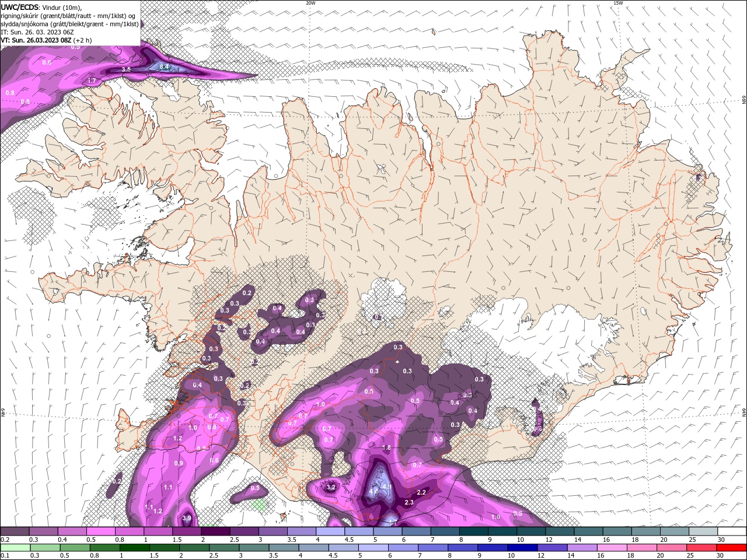Click the initial time 'IT: Sun. 26. 03. 2023 06Z'
The width and height of the screenshot is (747, 560).
point(37,32)
